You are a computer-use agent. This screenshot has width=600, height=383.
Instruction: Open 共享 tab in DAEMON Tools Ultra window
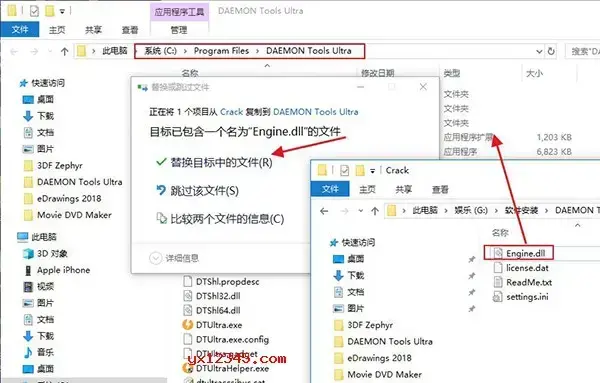[x=93, y=30]
